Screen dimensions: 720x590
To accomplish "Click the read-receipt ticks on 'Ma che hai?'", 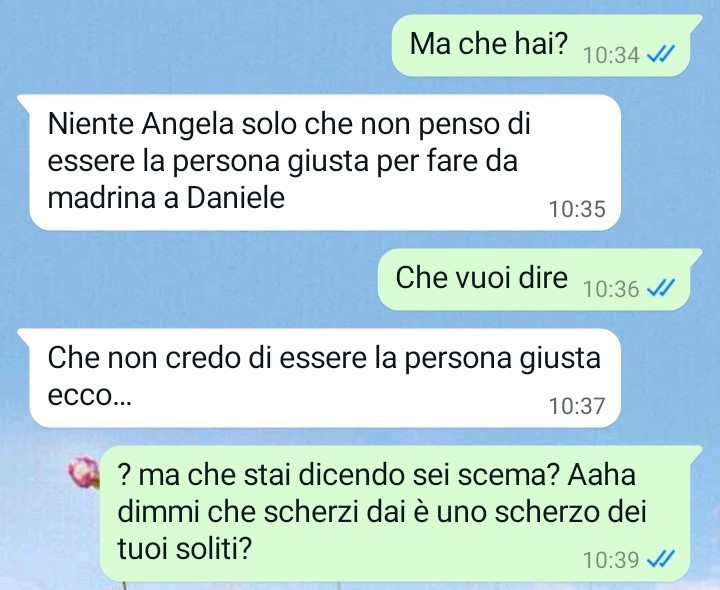I will pos(660,55).
